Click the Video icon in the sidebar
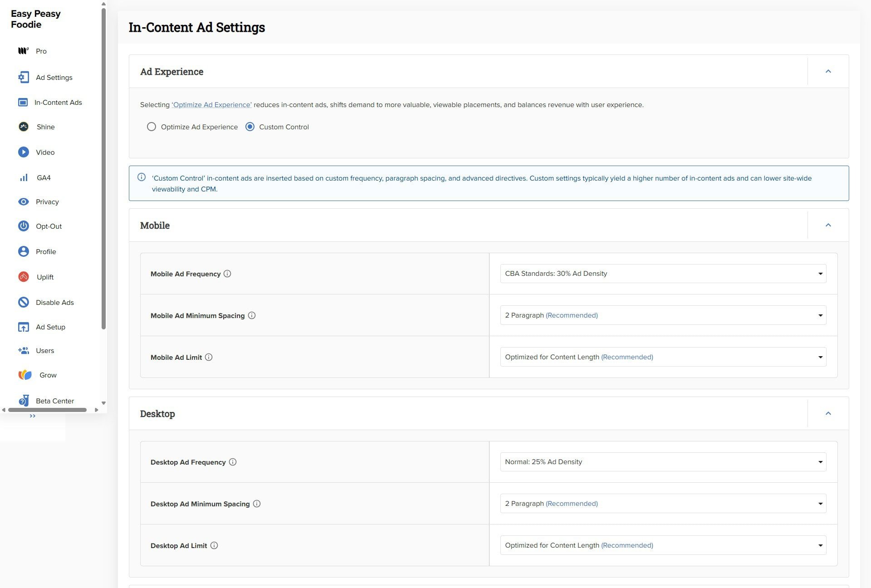Screen dimensions: 871x588 pos(24,152)
